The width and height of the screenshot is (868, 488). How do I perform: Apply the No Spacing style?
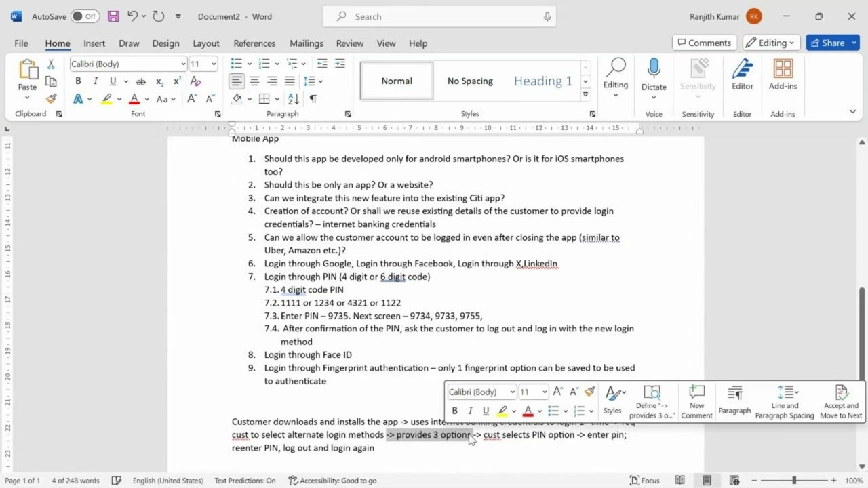470,81
